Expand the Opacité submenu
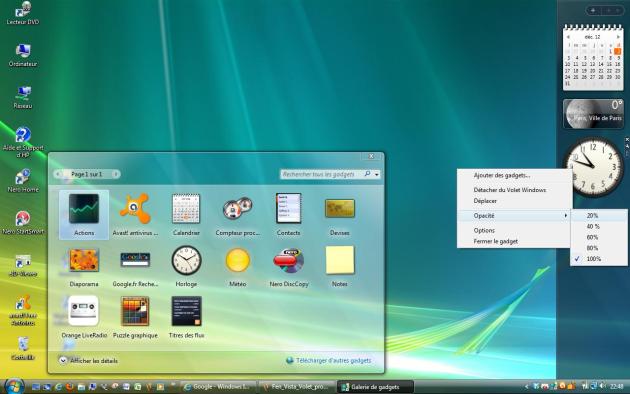 point(514,216)
